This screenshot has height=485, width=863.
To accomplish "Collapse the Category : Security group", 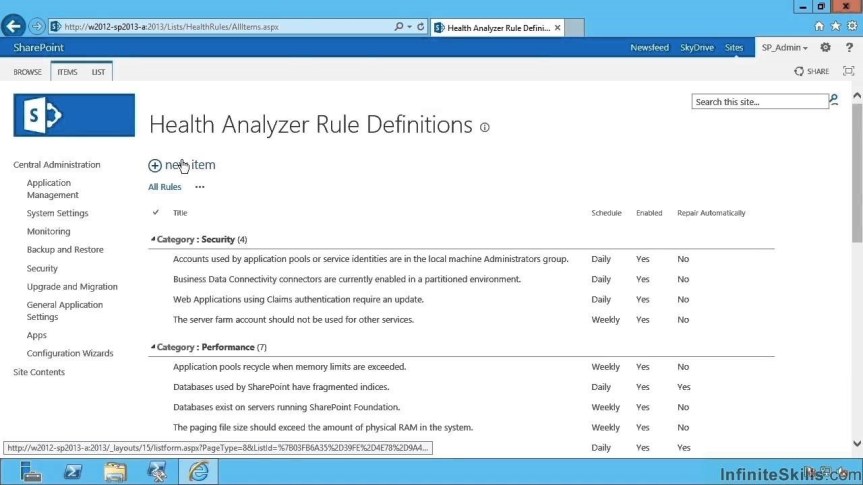I will coord(153,239).
